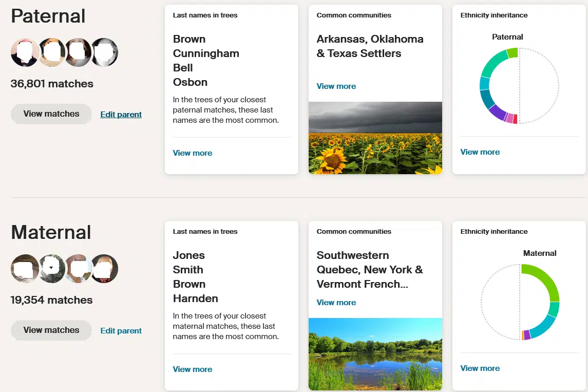Click the purple paternal chart segment
This screenshot has height=392, width=588.
click(x=498, y=112)
